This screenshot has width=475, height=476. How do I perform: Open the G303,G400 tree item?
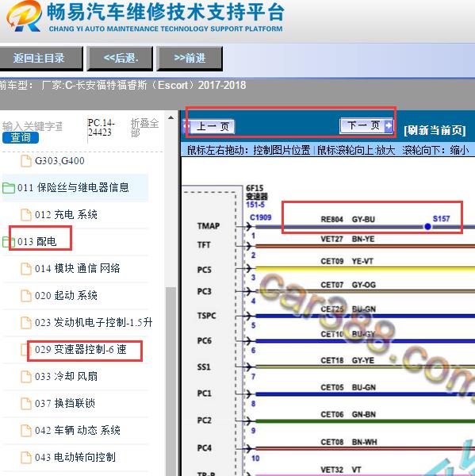click(59, 160)
